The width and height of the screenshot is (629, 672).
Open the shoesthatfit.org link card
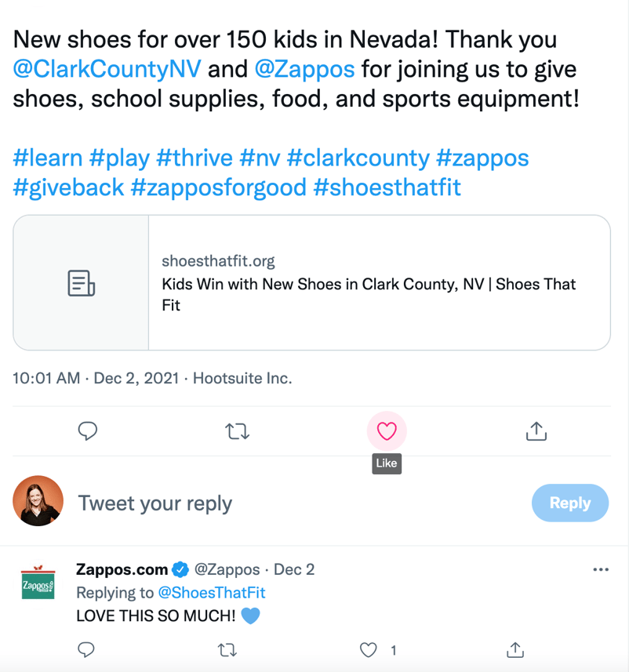[369, 282]
